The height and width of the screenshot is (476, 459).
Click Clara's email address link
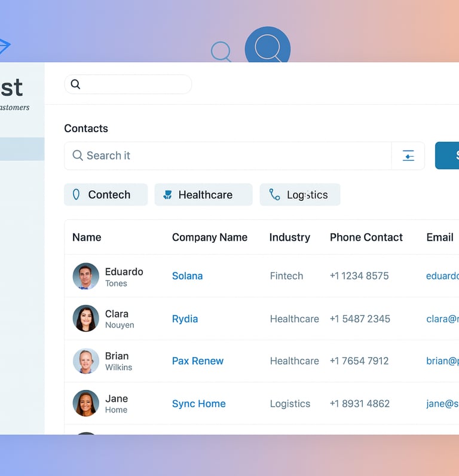coord(442,319)
